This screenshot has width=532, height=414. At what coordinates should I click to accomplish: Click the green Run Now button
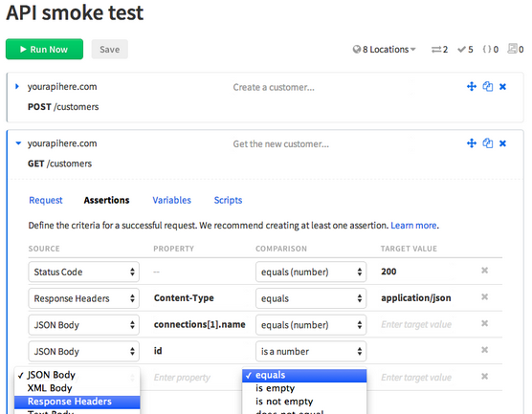44,49
